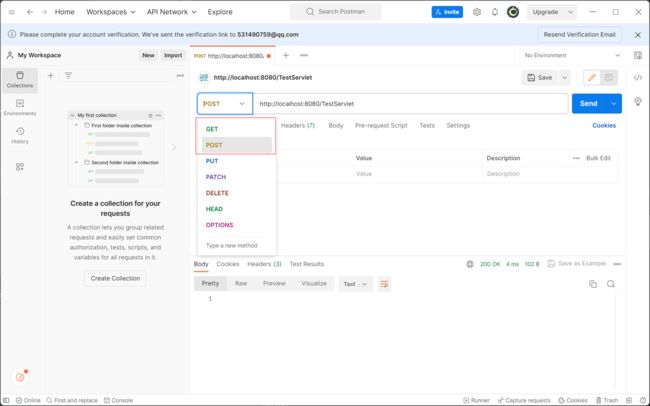Click the filter collections icon
The width and height of the screenshot is (650, 406).
[x=68, y=75]
